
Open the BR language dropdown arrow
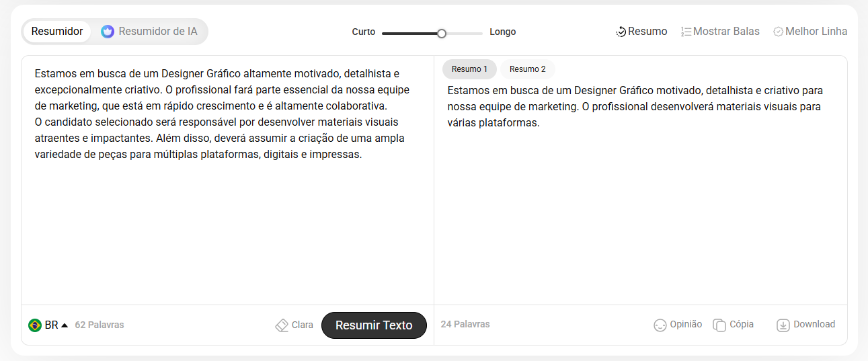(x=65, y=325)
